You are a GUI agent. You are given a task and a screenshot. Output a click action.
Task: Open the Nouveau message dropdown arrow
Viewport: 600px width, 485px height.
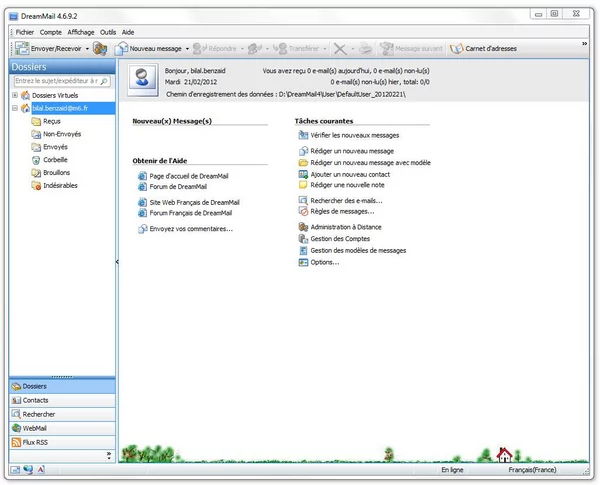click(187, 49)
